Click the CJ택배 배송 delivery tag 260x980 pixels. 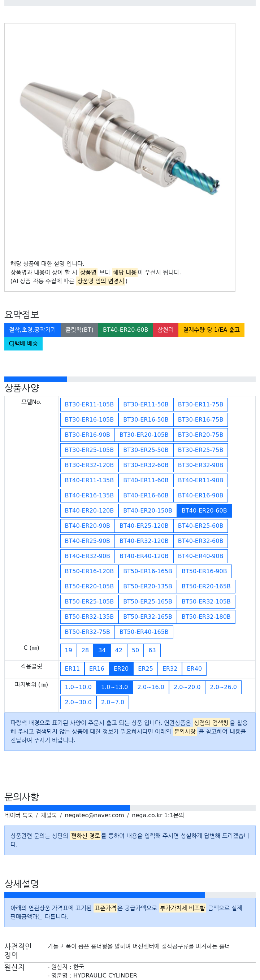[23, 344]
